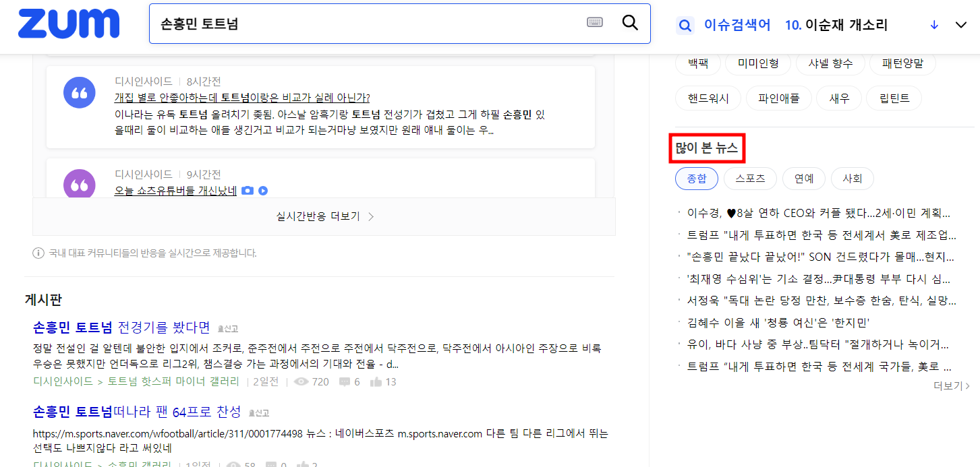Screen dimensions: 980x467
Task: Open news 유이, 바다 사냥 중 부상
Action: (x=817, y=344)
